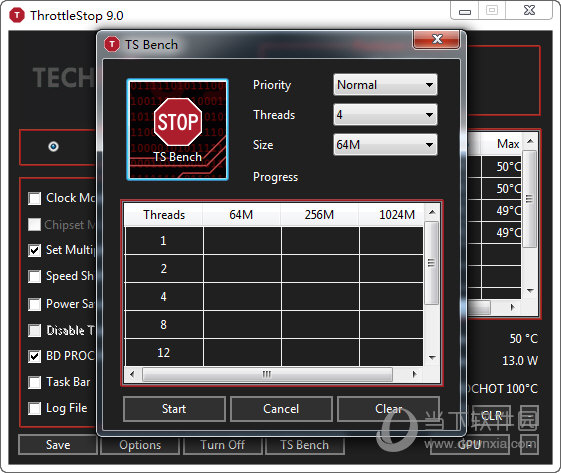Click the 1024M column header

(391, 215)
